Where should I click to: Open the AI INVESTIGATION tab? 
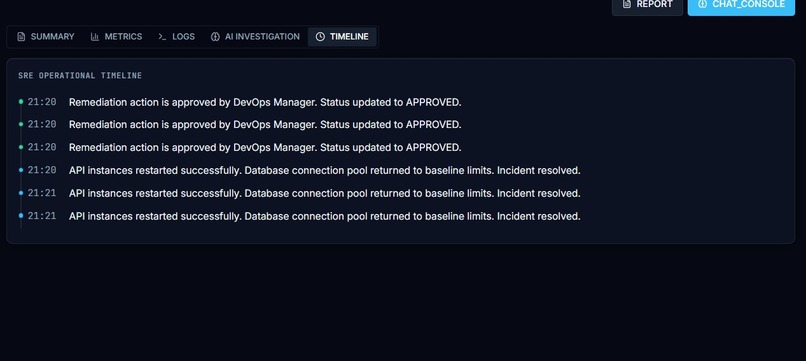click(255, 37)
